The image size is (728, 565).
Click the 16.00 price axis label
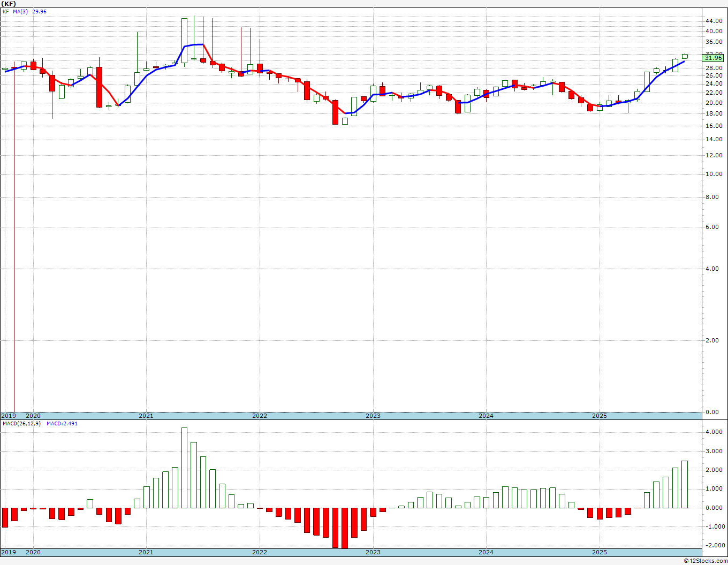714,126
